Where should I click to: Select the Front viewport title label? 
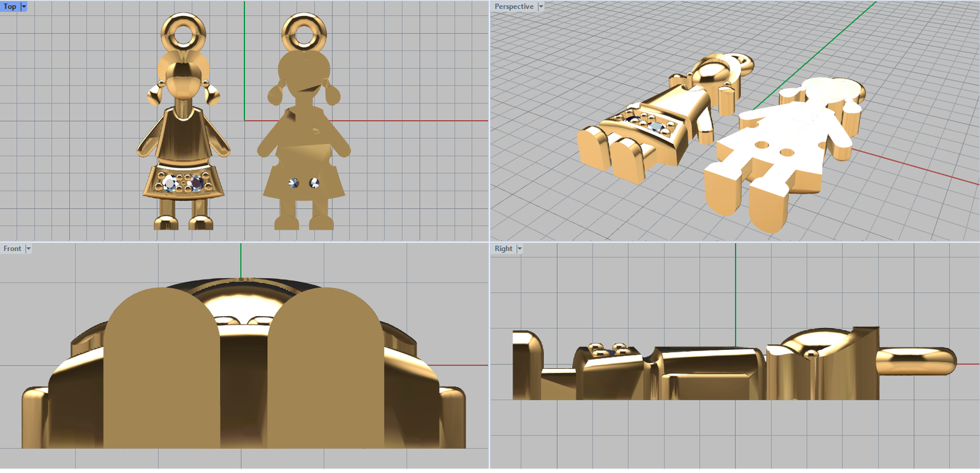[x=12, y=249]
